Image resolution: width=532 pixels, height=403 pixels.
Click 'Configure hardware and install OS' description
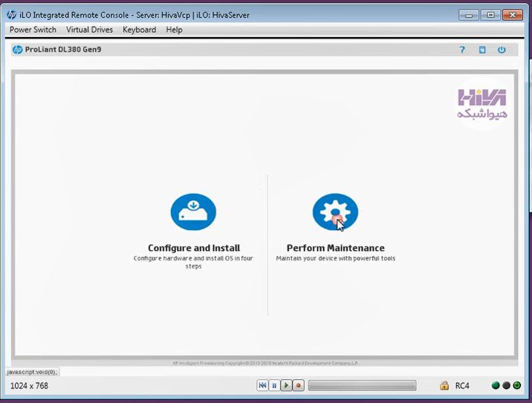tap(193, 262)
